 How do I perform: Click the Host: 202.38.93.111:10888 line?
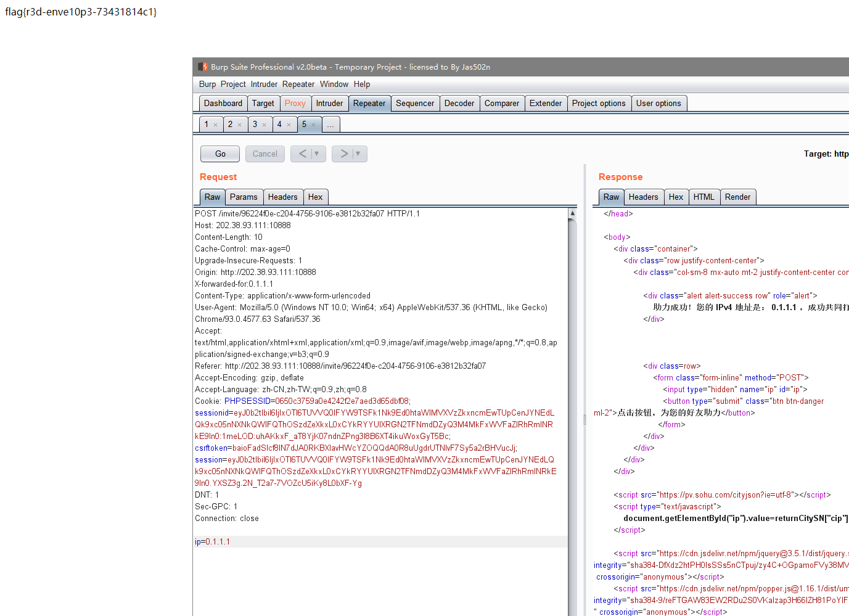pyautogui.click(x=243, y=225)
